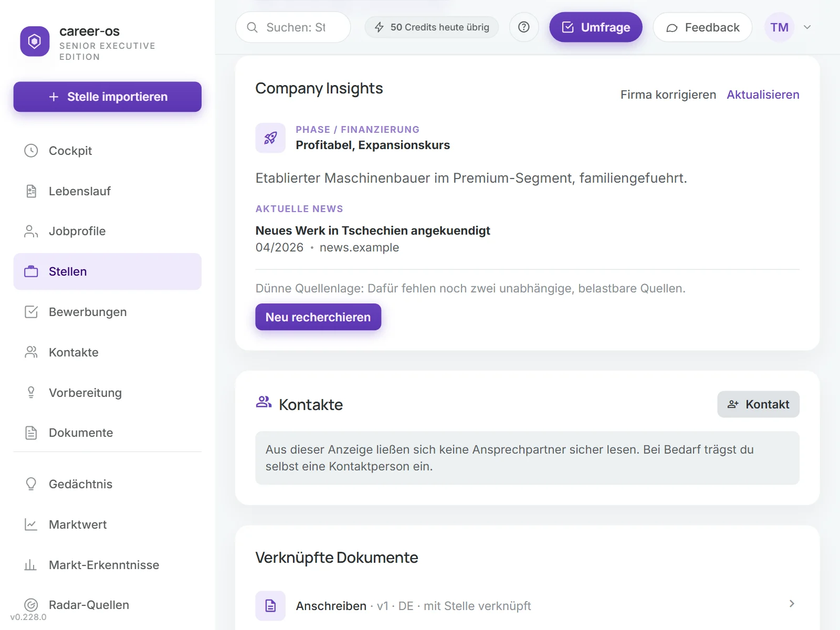Click Stelle importieren button
Screen dimensions: 840x630
pyautogui.click(x=108, y=97)
